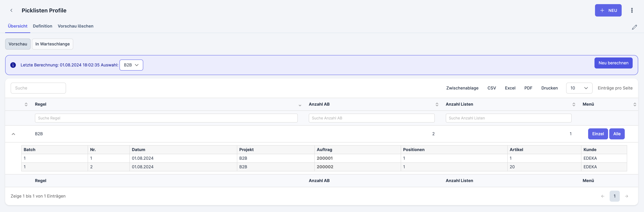This screenshot has height=212, width=644.
Task: Click the pencil edit icon
Action: (x=634, y=27)
